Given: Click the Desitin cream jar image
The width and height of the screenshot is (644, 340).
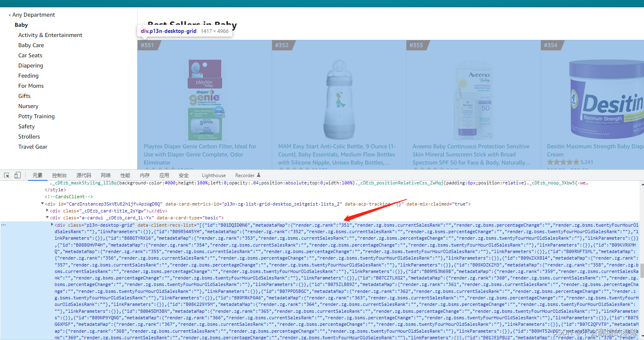Looking at the screenshot, I should point(607,100).
